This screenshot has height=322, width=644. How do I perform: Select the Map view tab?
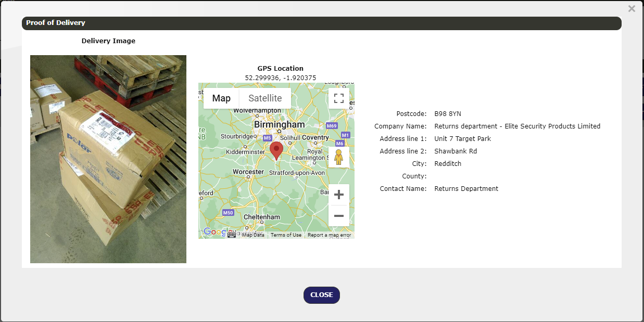pos(221,98)
